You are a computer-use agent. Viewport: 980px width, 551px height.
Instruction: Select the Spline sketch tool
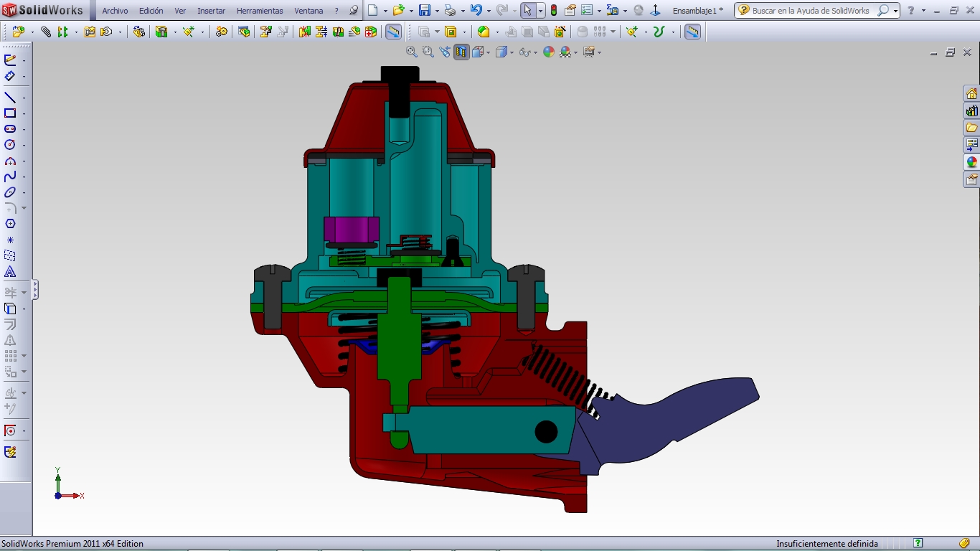click(x=10, y=176)
